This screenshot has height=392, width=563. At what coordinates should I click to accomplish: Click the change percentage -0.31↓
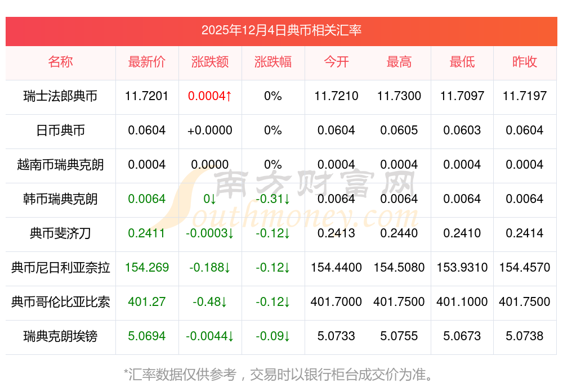pos(273,199)
